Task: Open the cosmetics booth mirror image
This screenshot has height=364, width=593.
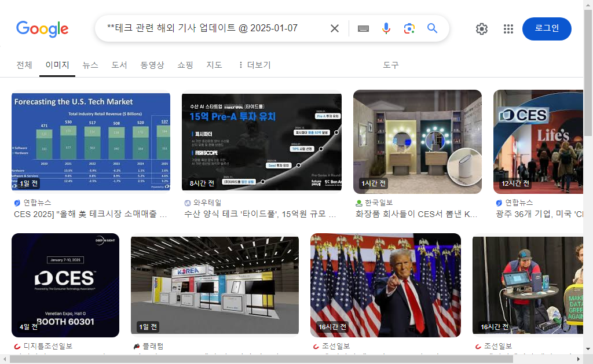Action: [x=418, y=142]
